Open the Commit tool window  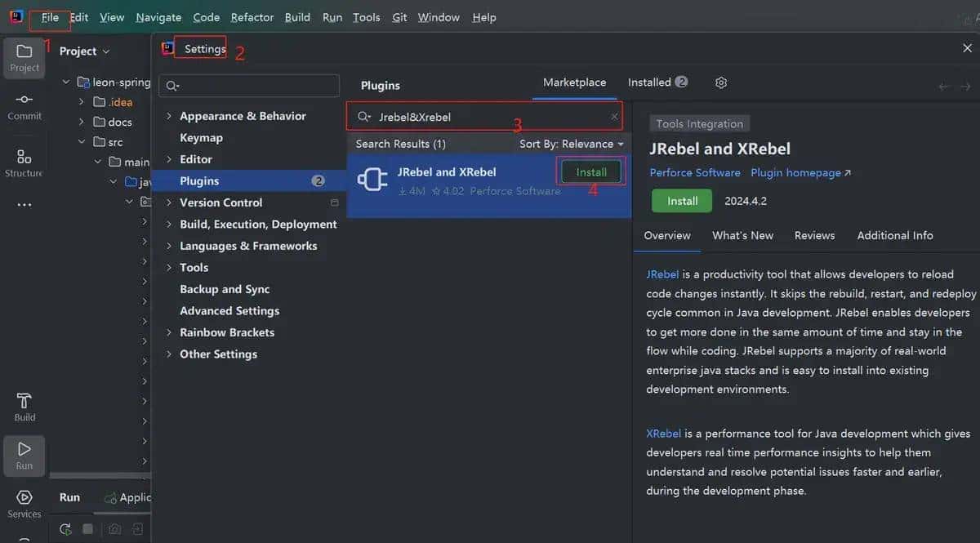pos(24,105)
